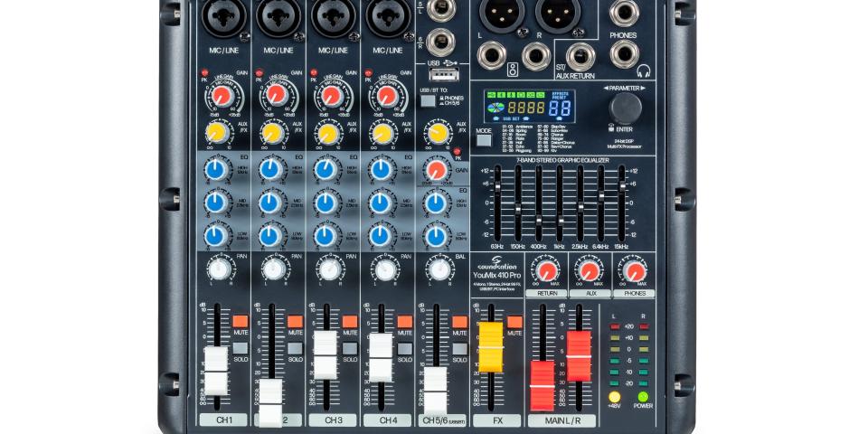868x434 pixels.
Task: Grab the red AUX master knob
Action: [x=590, y=271]
